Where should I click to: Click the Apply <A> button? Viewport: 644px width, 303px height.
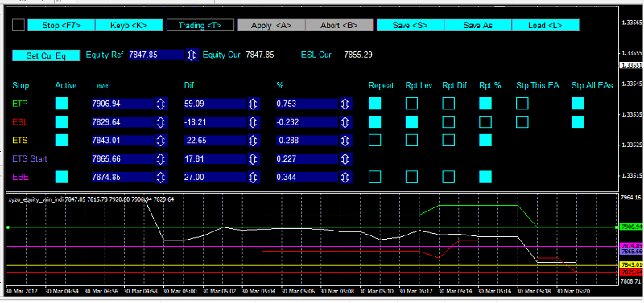point(271,25)
